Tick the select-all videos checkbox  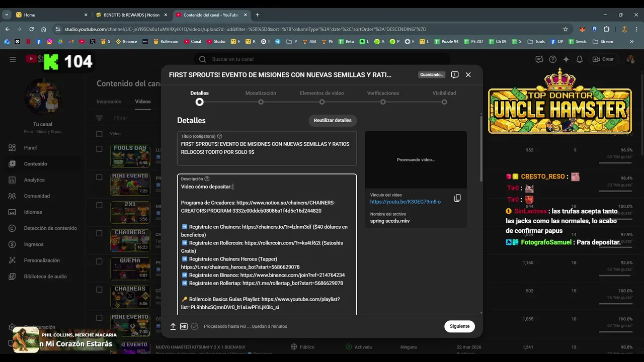click(x=99, y=134)
